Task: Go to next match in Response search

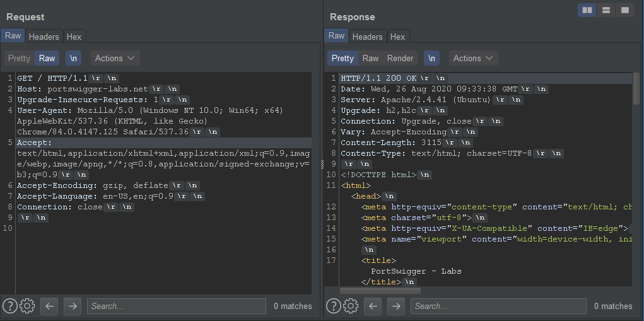Action: (396, 306)
